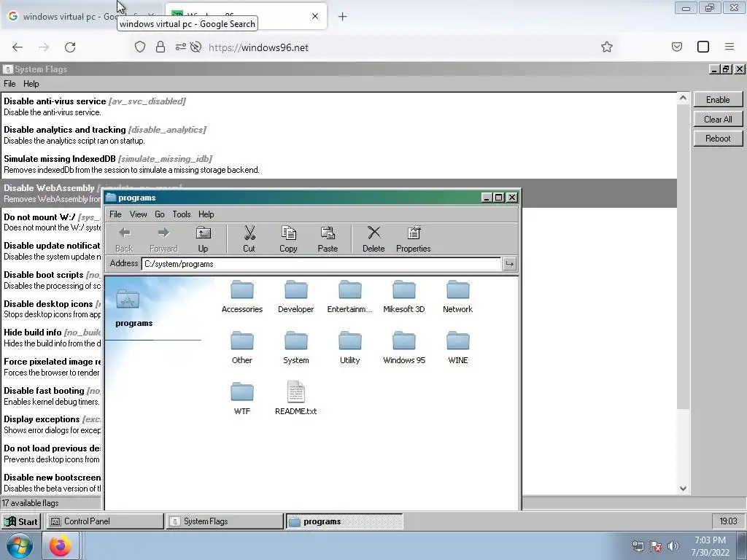Open the Help menu in System Flags
The width and height of the screenshot is (747, 560).
(31, 84)
